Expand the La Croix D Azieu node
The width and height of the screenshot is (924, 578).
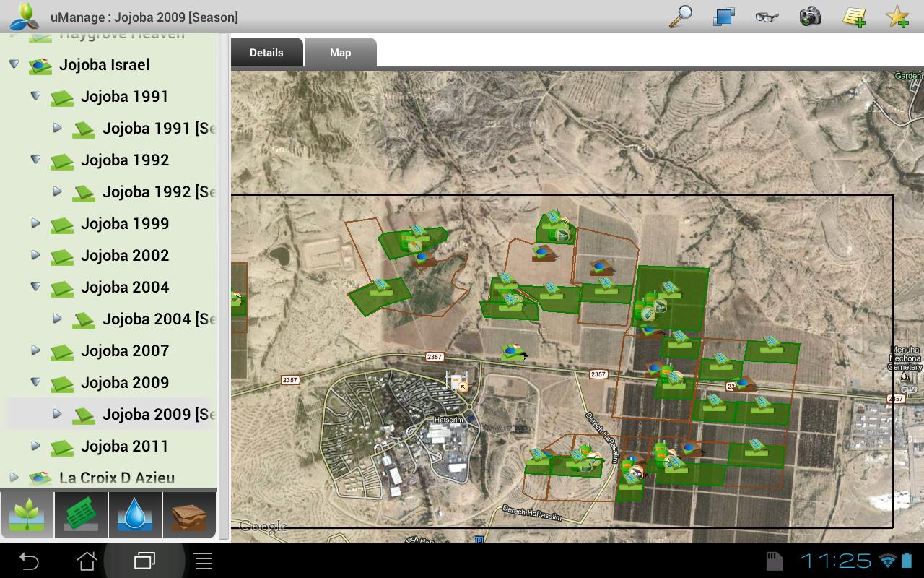[x=14, y=478]
